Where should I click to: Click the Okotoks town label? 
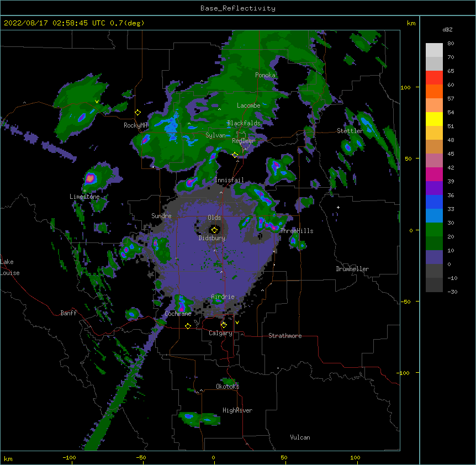coord(228,387)
